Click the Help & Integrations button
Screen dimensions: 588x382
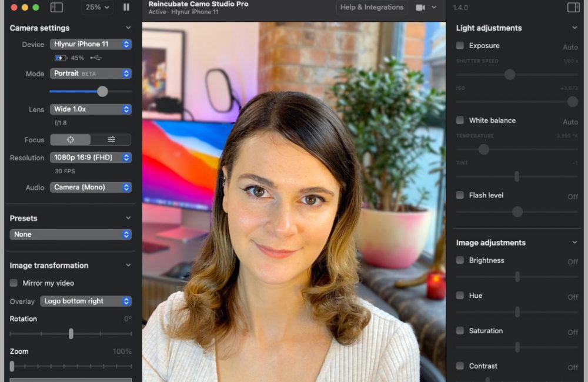(x=372, y=8)
